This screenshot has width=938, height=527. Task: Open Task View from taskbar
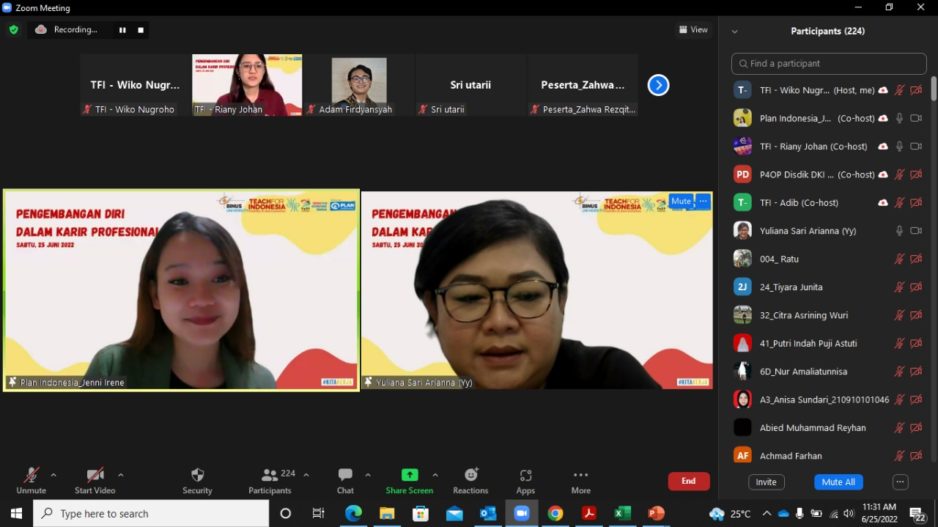tap(318, 513)
